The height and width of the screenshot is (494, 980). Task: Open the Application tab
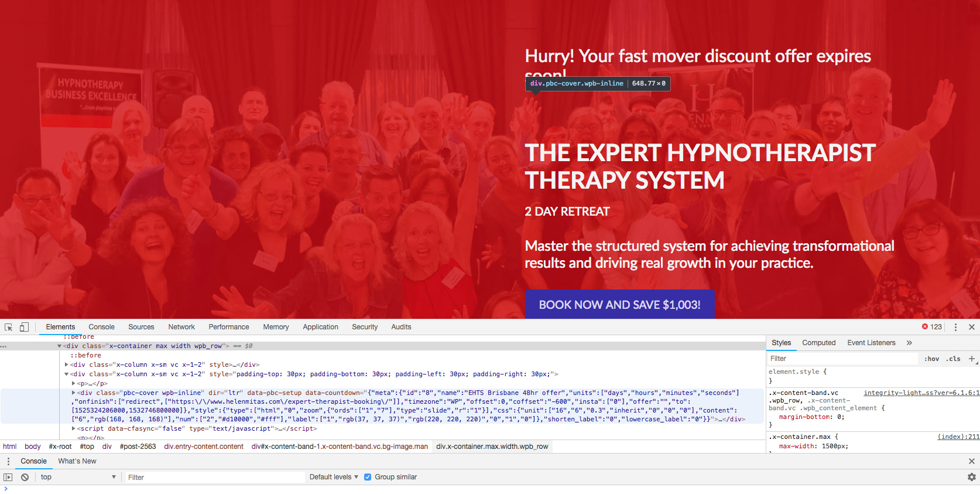point(320,327)
